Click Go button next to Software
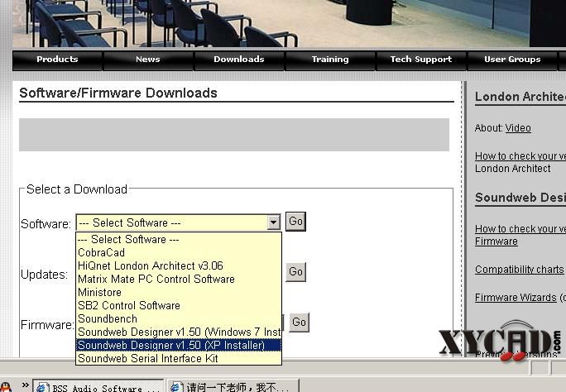This screenshot has width=566, height=392. (295, 222)
